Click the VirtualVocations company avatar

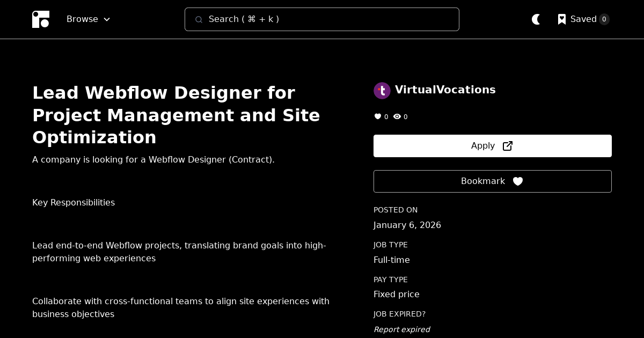[x=382, y=90]
